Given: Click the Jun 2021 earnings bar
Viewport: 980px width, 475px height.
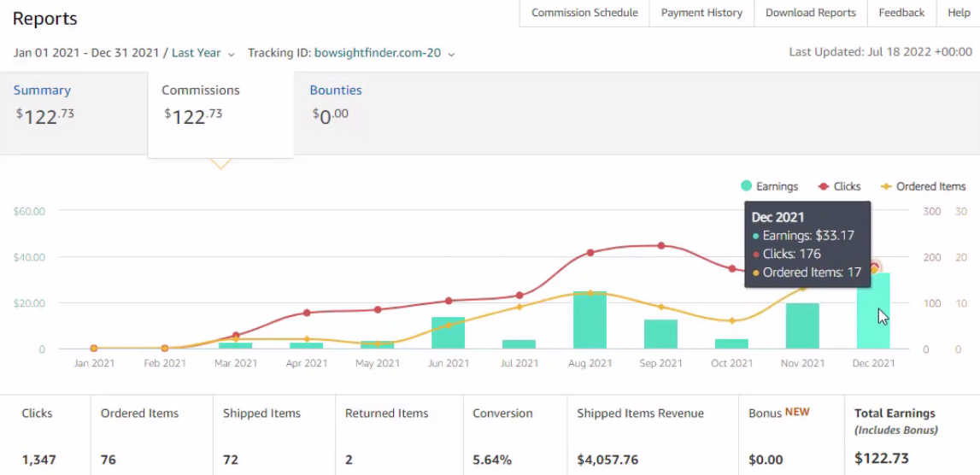Looking at the screenshot, I should 448,332.
